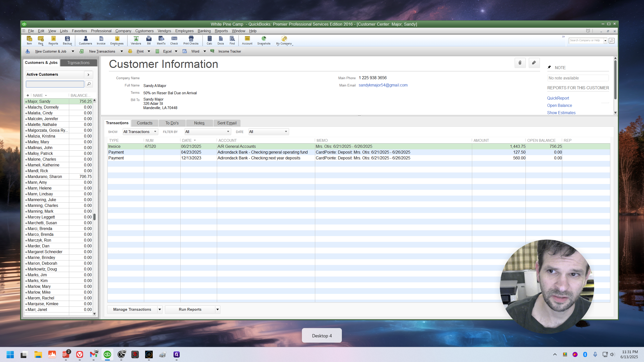
Task: Open the Professional menu
Action: pyautogui.click(x=101, y=31)
